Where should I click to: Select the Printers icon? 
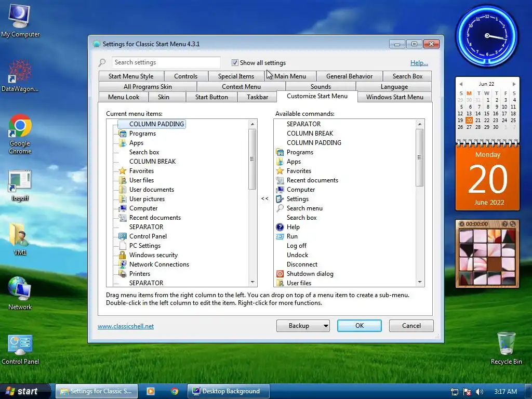tap(123, 273)
